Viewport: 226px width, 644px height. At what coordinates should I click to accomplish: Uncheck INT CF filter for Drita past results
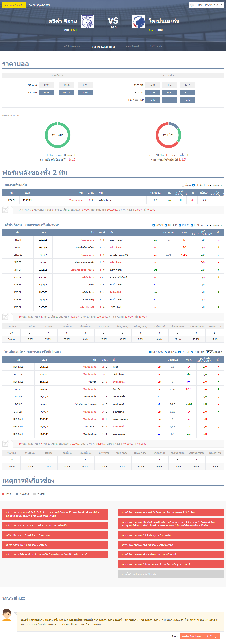[180, 225]
